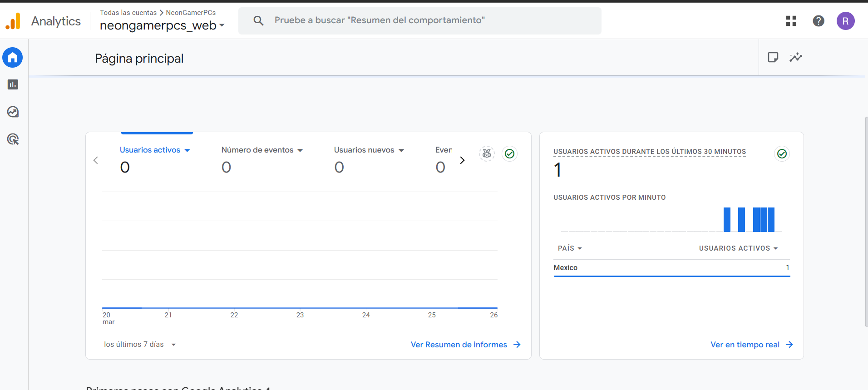Click the realtime active users count 1
This screenshot has height=390, width=868.
click(557, 170)
